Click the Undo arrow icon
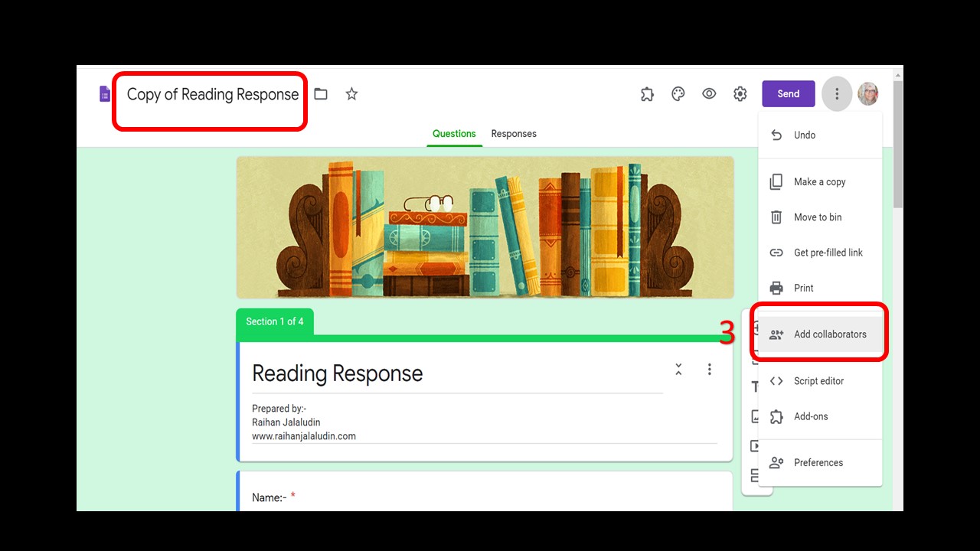980x551 pixels. pyautogui.click(x=776, y=135)
